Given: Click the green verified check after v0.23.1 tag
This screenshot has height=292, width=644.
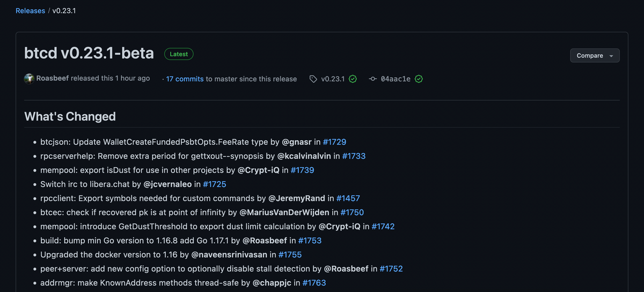Looking at the screenshot, I should [x=353, y=79].
